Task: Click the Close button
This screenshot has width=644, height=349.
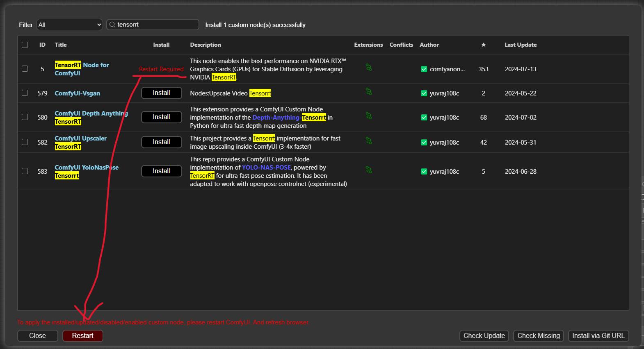Action: (38, 336)
